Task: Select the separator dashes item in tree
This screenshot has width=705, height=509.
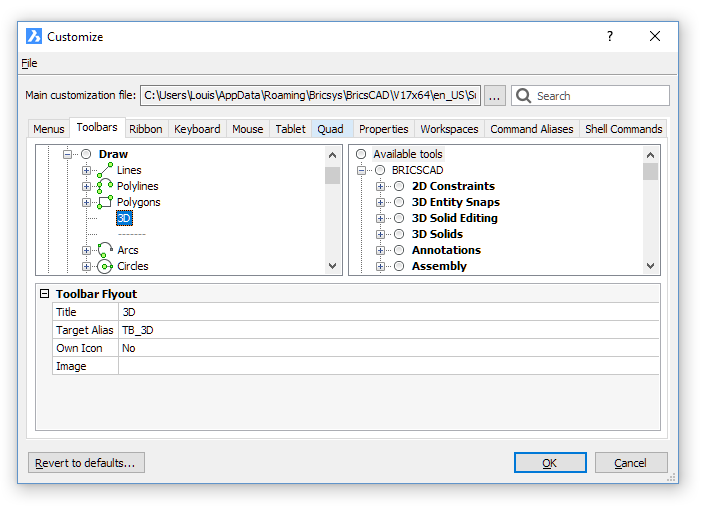Action: 131,234
